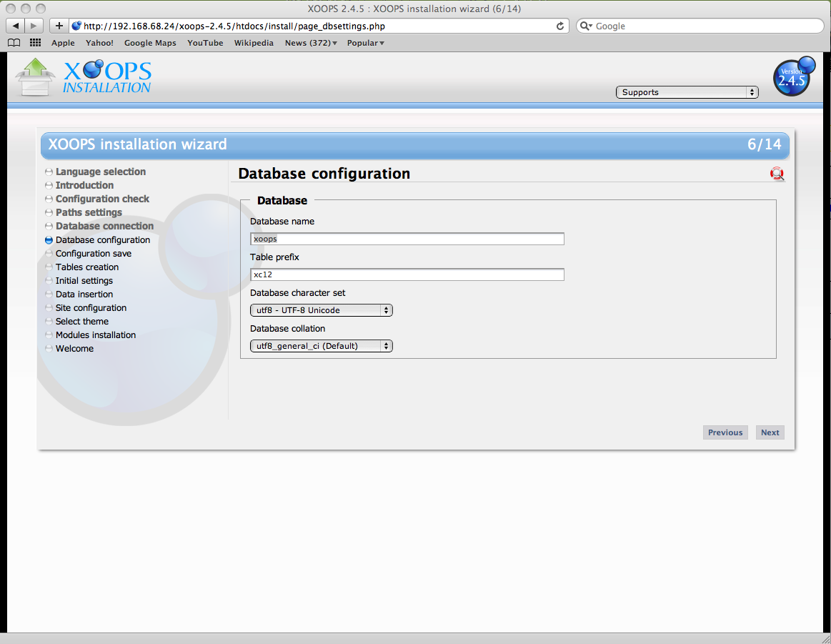This screenshot has width=831, height=644.
Task: Open the Popular bookmarks menu
Action: coord(365,43)
